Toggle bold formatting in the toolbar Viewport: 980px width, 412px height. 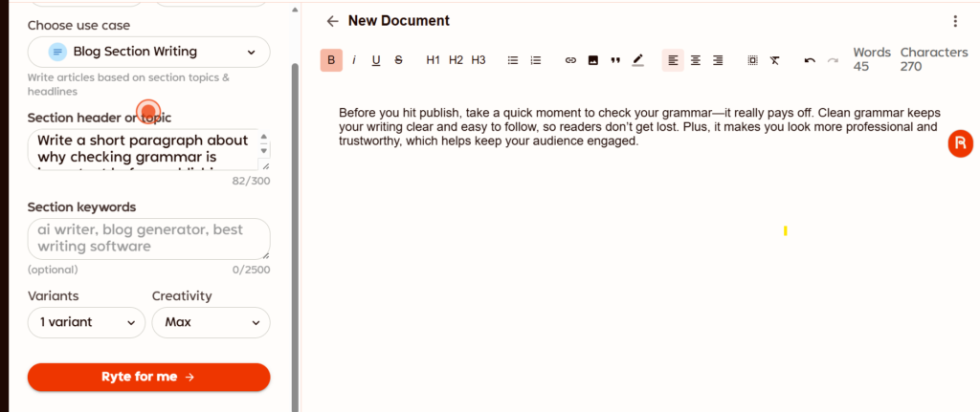(x=331, y=60)
